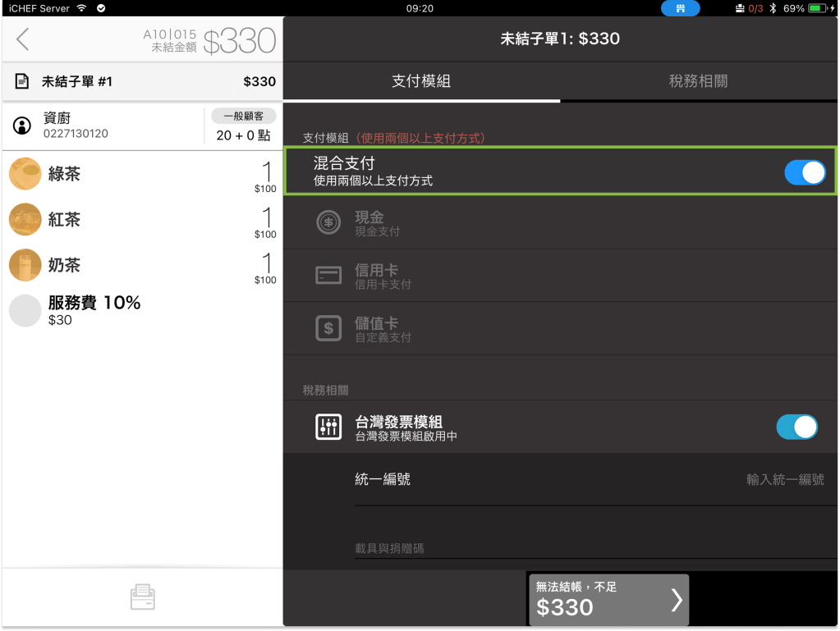Open the 一般顧客 customer type badge
The width and height of the screenshot is (840, 631).
coord(243,117)
